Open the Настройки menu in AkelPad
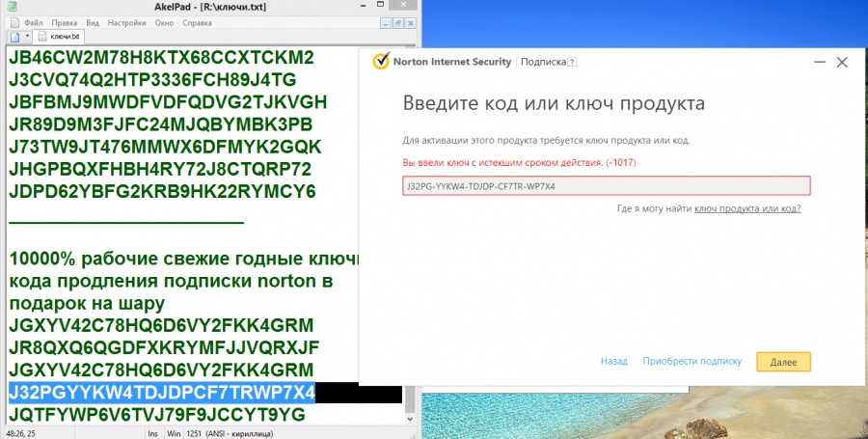The width and height of the screenshot is (868, 439). 126,23
